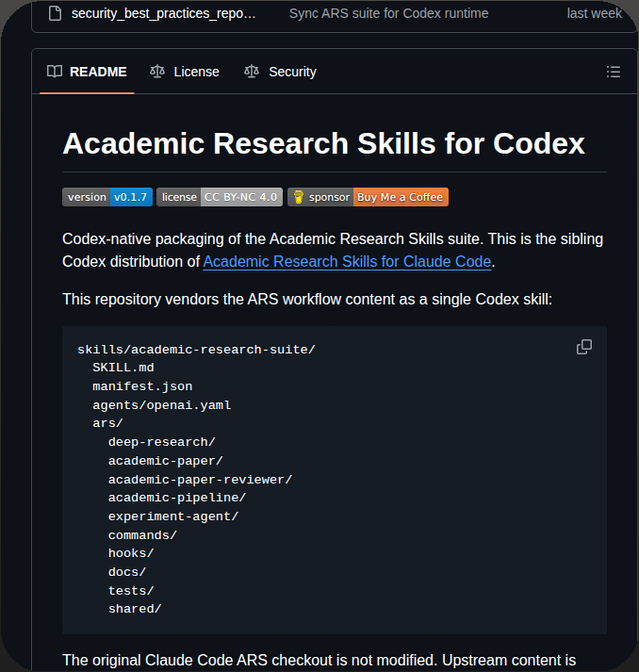Click the coffee cup icon in the sponsor badge
The image size is (639, 672).
pyautogui.click(x=299, y=197)
